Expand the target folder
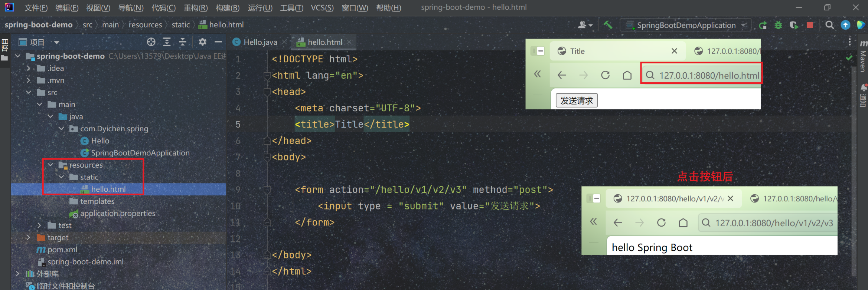 (29, 237)
